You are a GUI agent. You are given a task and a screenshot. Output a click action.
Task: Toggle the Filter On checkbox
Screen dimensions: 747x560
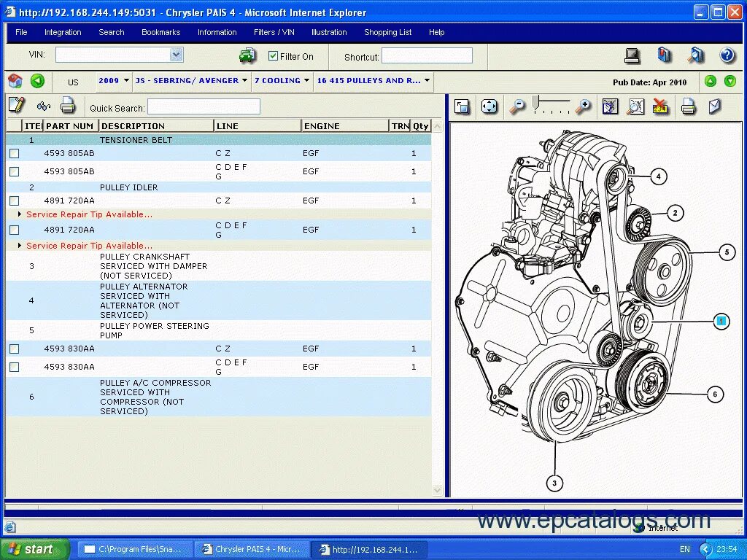pos(273,56)
